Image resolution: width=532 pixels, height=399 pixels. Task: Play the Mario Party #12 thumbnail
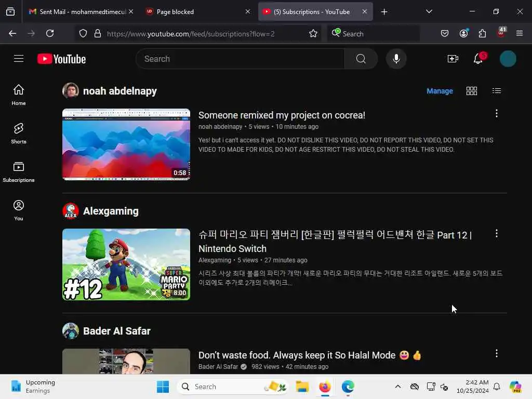point(126,264)
